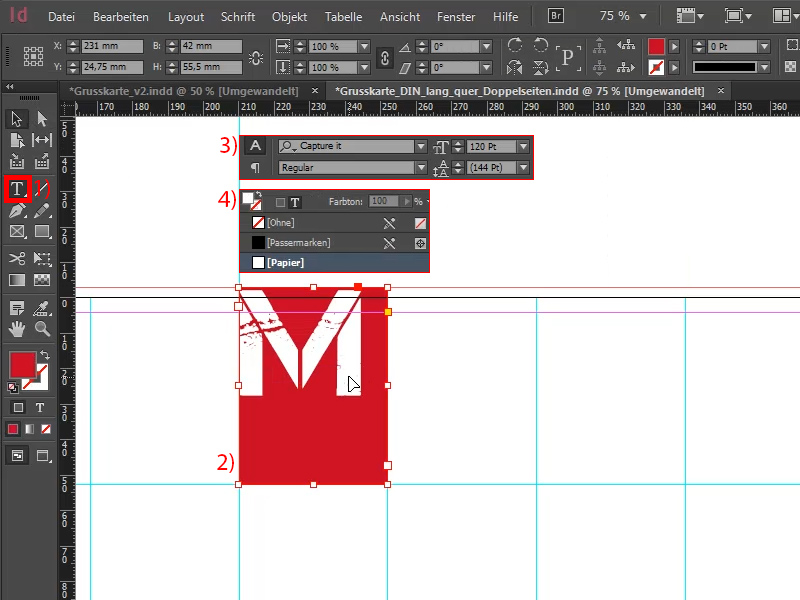Click X position field 231 mm
The height and width of the screenshot is (600, 800).
pos(112,46)
